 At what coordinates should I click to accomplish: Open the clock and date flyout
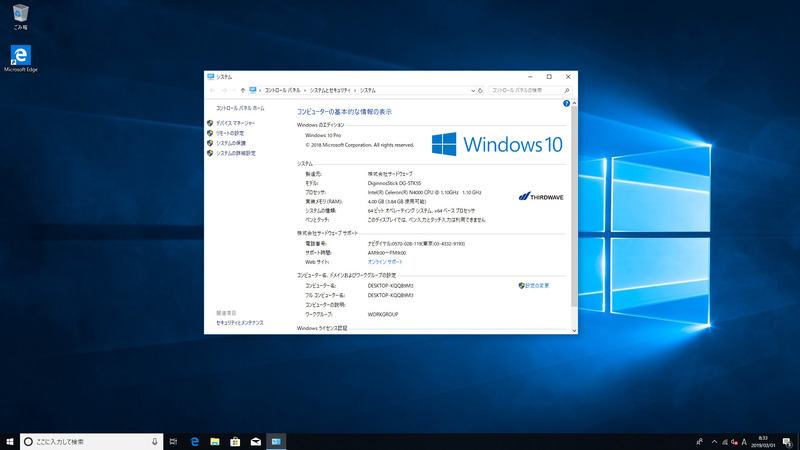pyautogui.click(x=763, y=442)
